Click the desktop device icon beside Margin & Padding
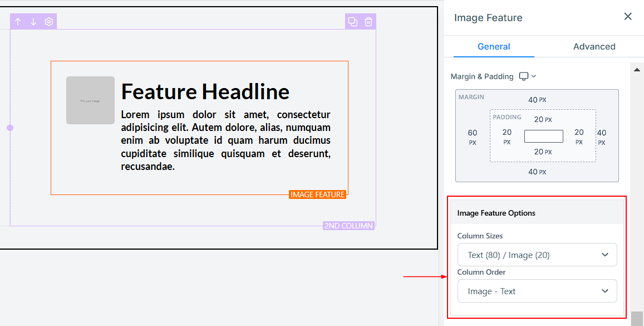Viewport: 644px width, 326px height. pyautogui.click(x=524, y=76)
